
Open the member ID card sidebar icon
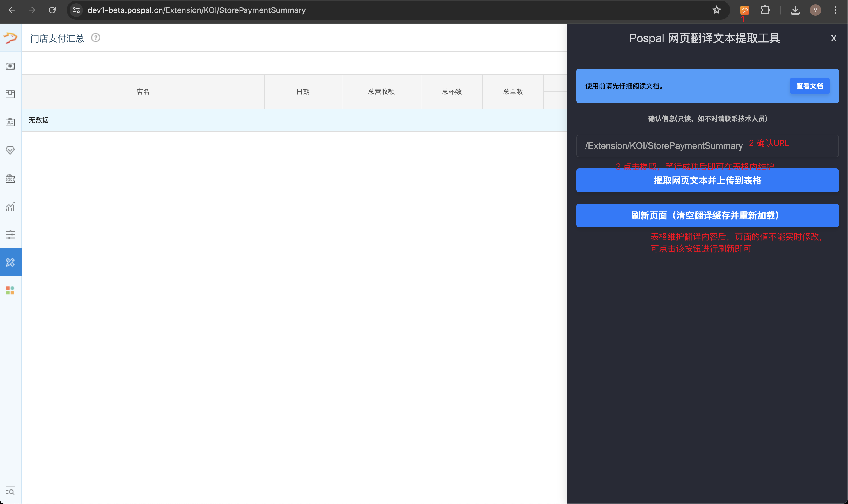click(x=10, y=122)
